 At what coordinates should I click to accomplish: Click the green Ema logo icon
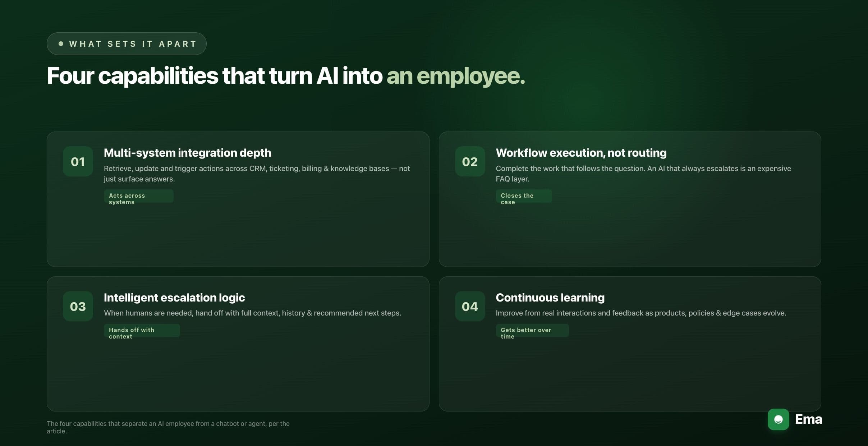778,419
